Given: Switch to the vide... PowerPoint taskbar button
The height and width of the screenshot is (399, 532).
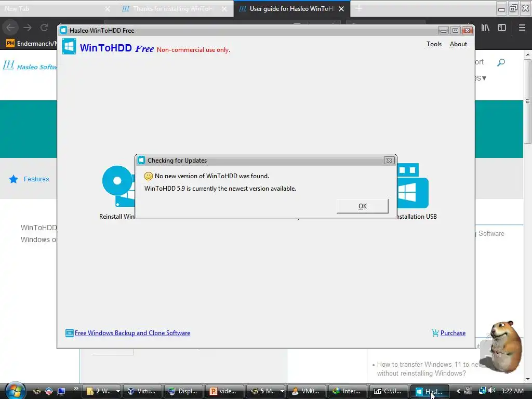Looking at the screenshot, I should 224,391.
